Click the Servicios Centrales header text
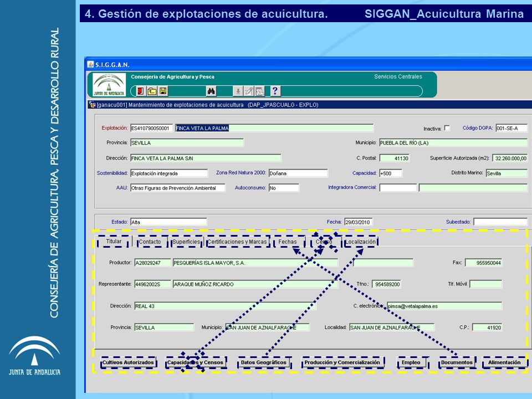Viewport: 532px width, 399px height. pyautogui.click(x=398, y=76)
